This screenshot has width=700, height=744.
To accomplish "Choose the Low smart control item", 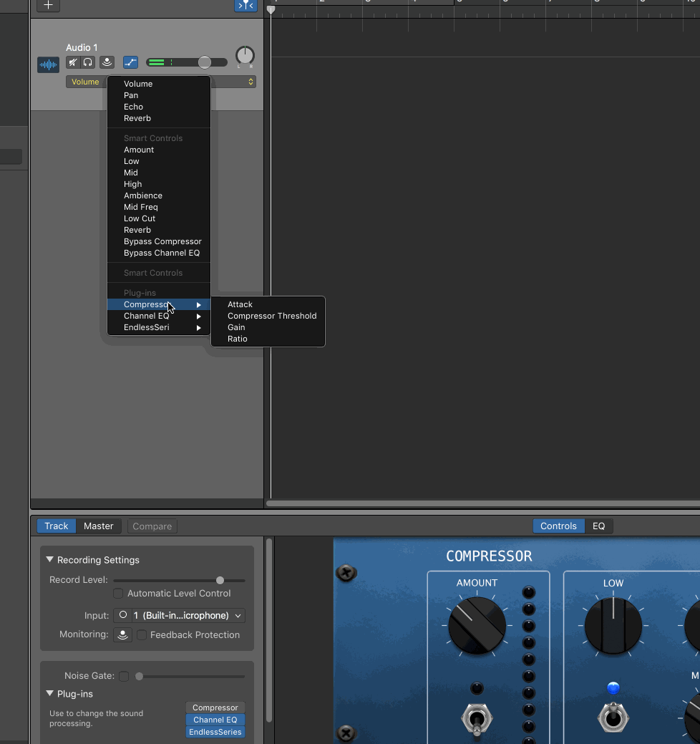I will [159, 161].
